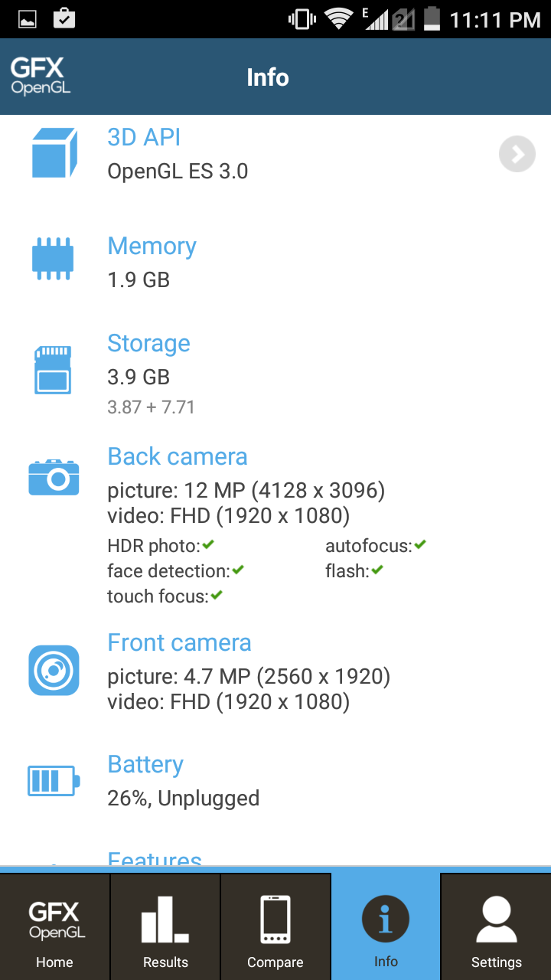The height and width of the screenshot is (980, 551).
Task: Tap the Memory chip icon
Action: coord(53,258)
